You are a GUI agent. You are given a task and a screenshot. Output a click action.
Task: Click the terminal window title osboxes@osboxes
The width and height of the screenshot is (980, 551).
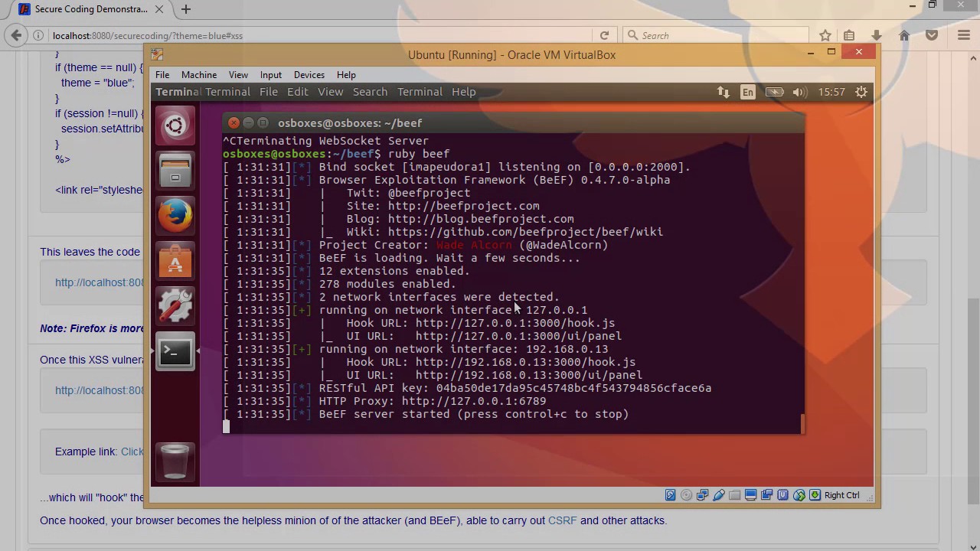tap(350, 122)
